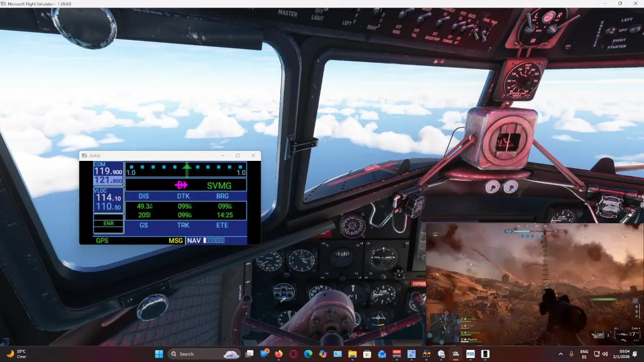Open Microsoft Edge from the taskbar

[x=308, y=354]
